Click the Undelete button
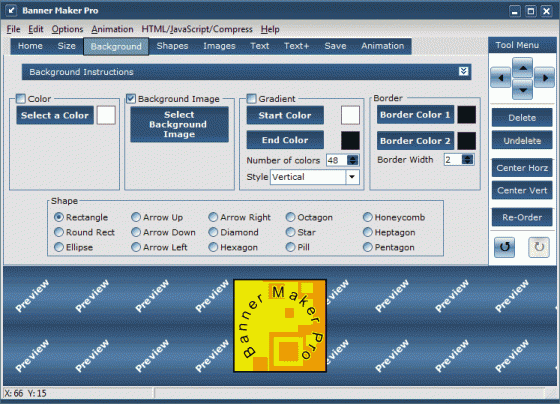This screenshot has width=560, height=404. (522, 140)
